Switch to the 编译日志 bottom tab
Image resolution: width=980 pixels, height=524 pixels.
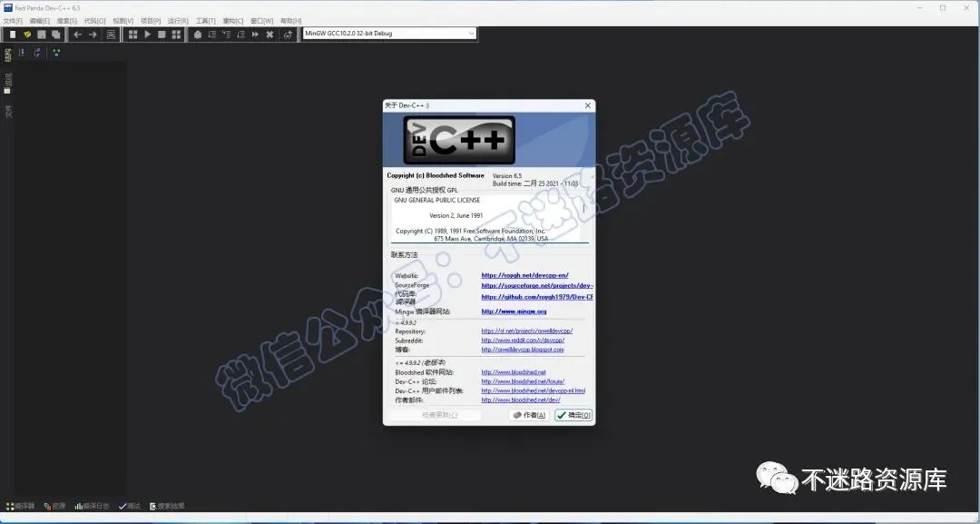click(x=92, y=506)
